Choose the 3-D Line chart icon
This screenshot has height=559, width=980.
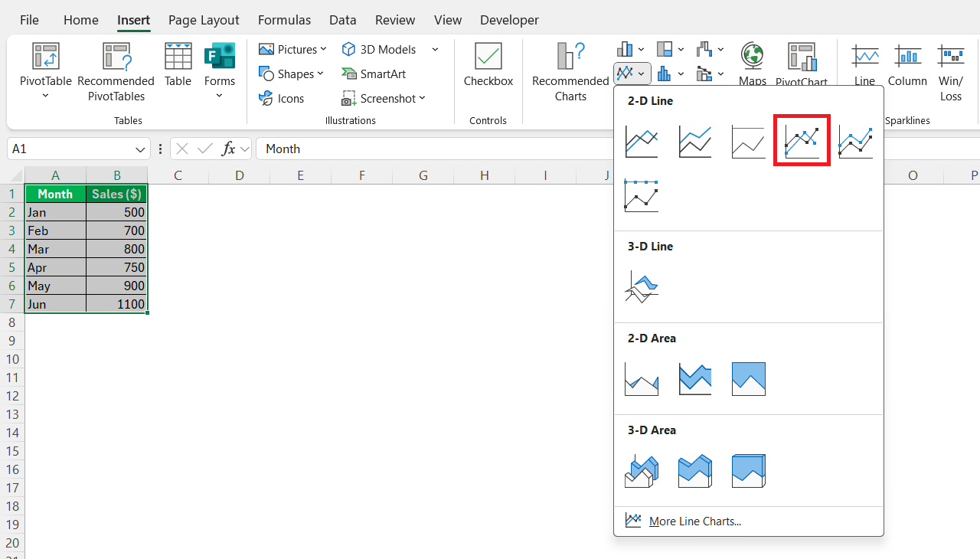[642, 287]
